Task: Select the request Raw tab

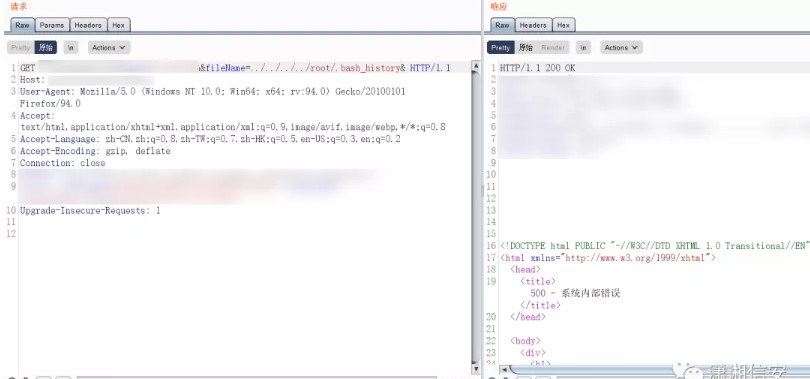Action: pyautogui.click(x=22, y=25)
